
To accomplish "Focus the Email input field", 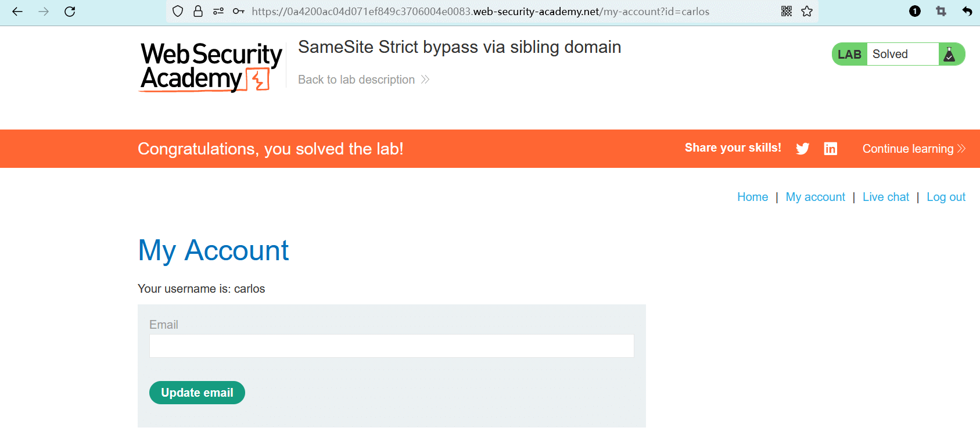I will tap(392, 346).
